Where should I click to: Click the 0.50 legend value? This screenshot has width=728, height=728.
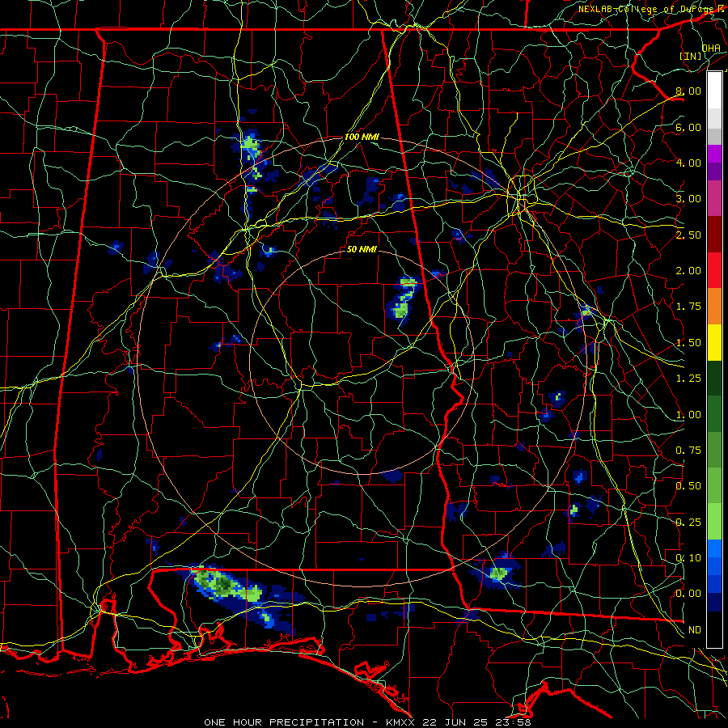pos(688,486)
